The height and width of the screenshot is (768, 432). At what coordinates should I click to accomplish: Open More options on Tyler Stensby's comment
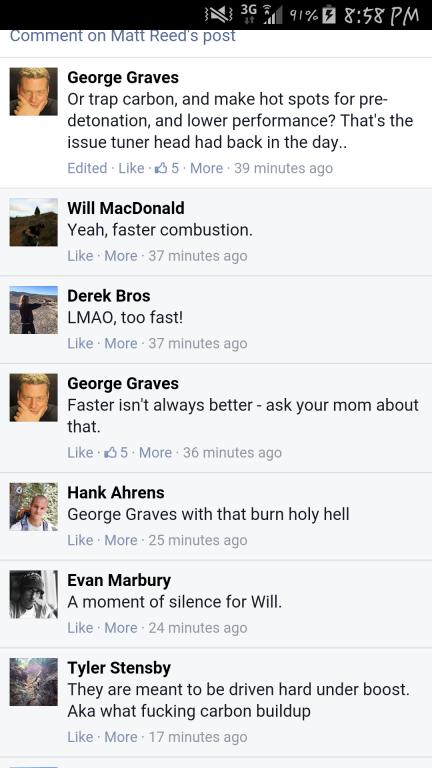click(x=121, y=737)
